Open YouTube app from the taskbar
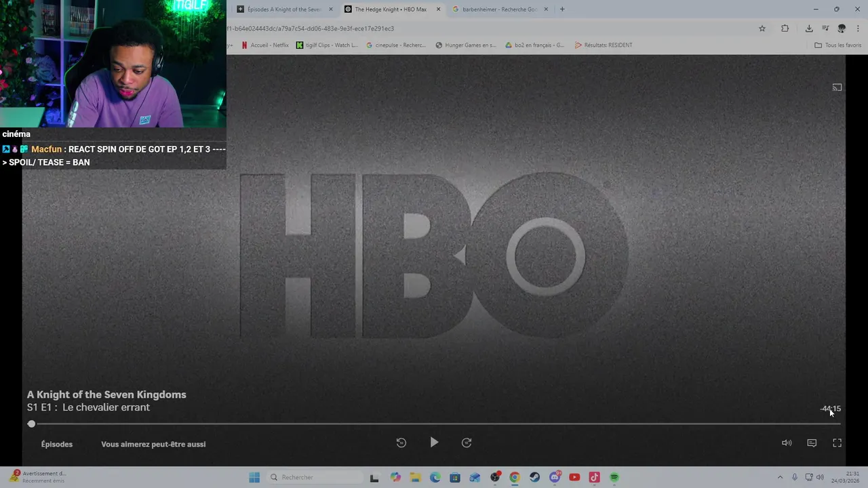868x488 pixels. pos(574,477)
